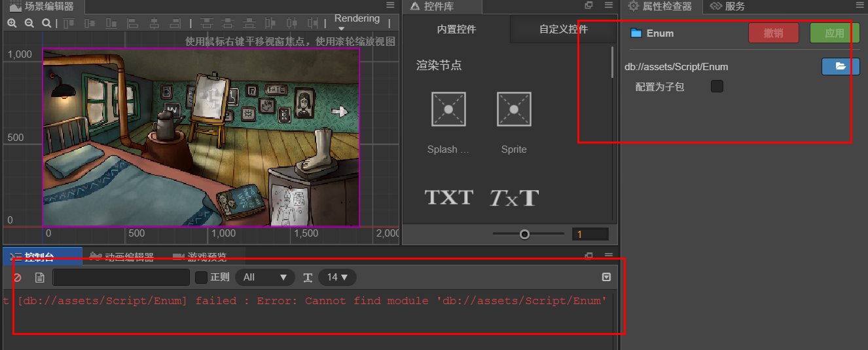Select the TXT Label node icon
Image resolution: width=868 pixels, height=350 pixels.
click(x=448, y=197)
